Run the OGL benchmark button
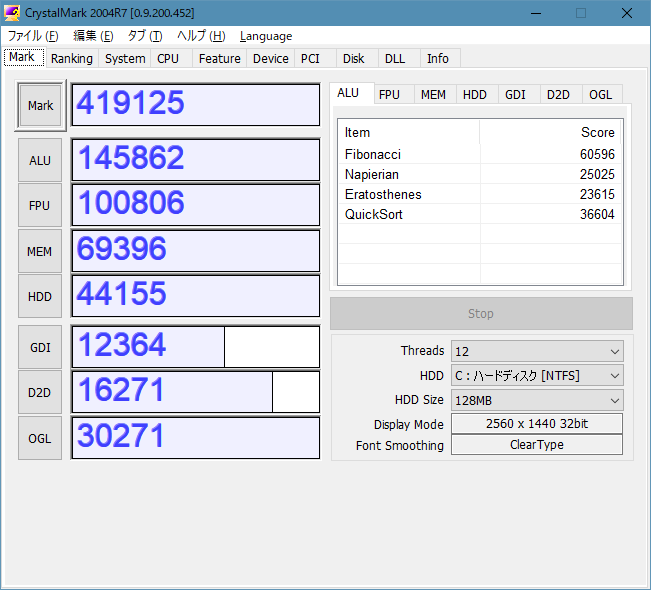The width and height of the screenshot is (651, 590). (40, 438)
